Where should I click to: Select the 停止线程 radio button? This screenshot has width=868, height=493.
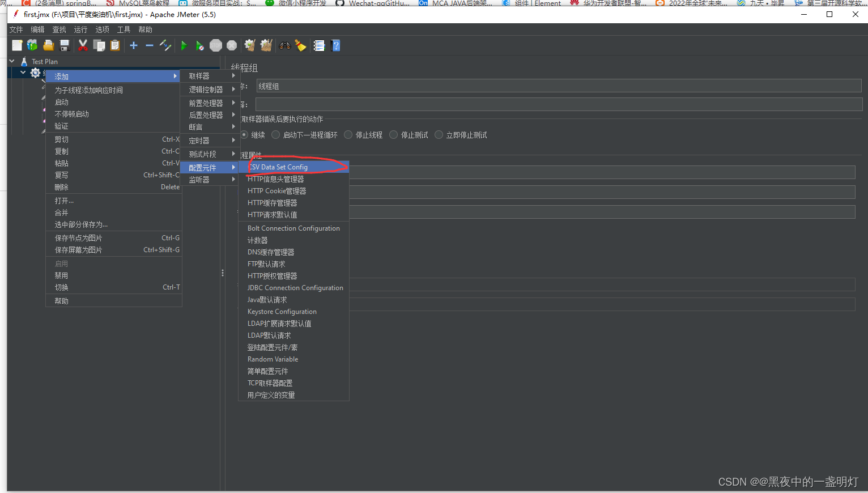click(x=348, y=135)
